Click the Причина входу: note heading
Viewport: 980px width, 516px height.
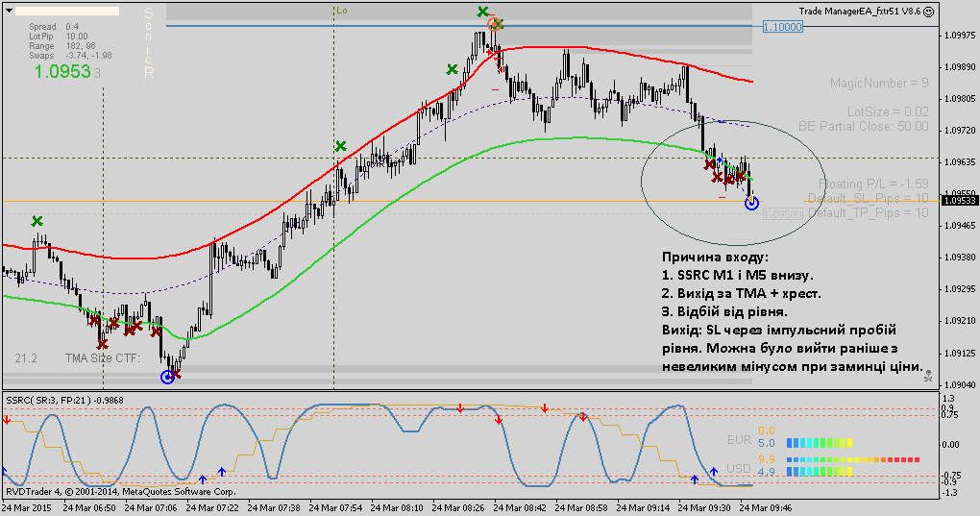click(x=716, y=257)
